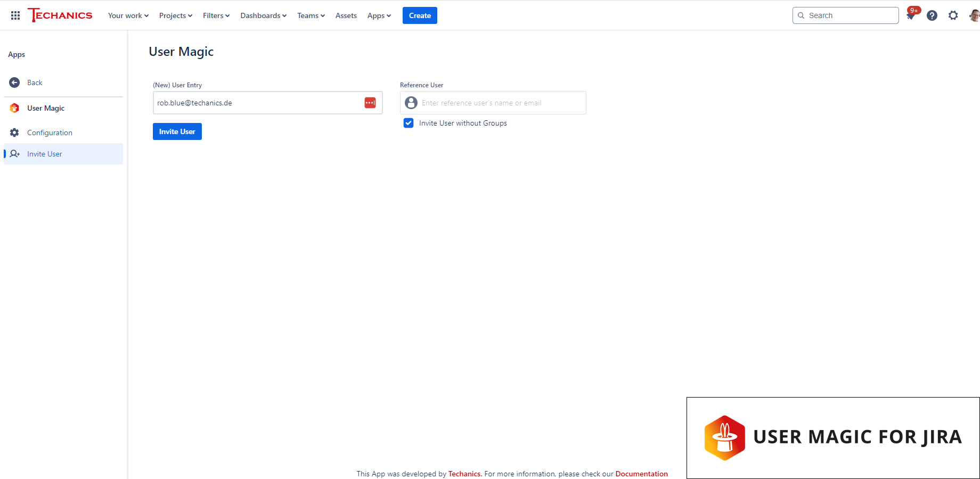980x479 pixels.
Task: Click the Invite User button
Action: [x=177, y=131]
